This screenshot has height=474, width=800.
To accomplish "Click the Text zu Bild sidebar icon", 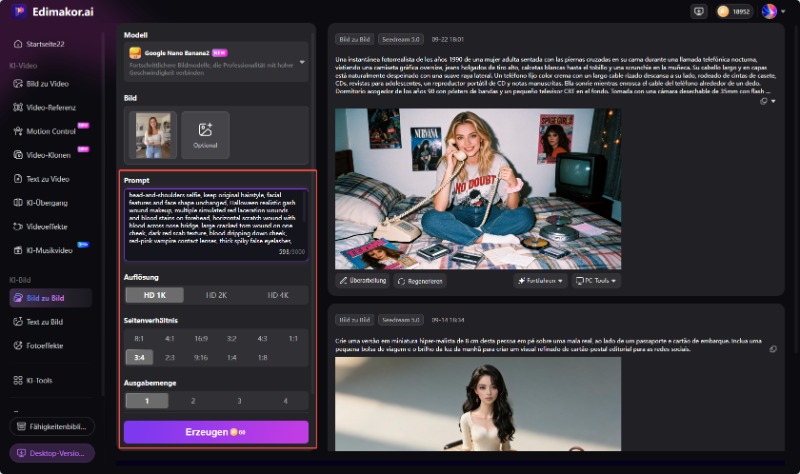I will (x=18, y=321).
